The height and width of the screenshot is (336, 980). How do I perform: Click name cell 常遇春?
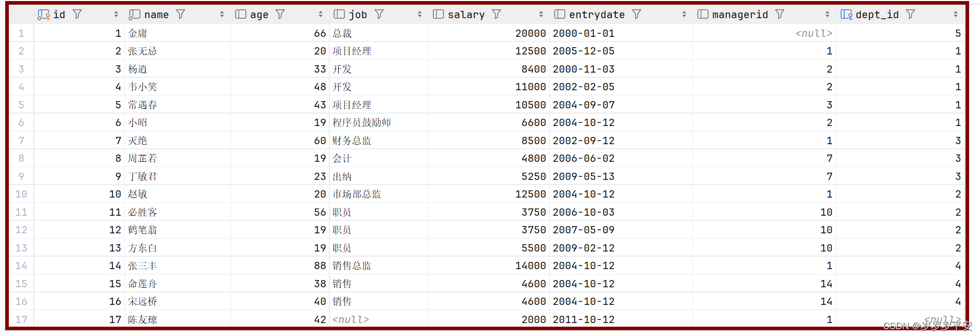(143, 105)
